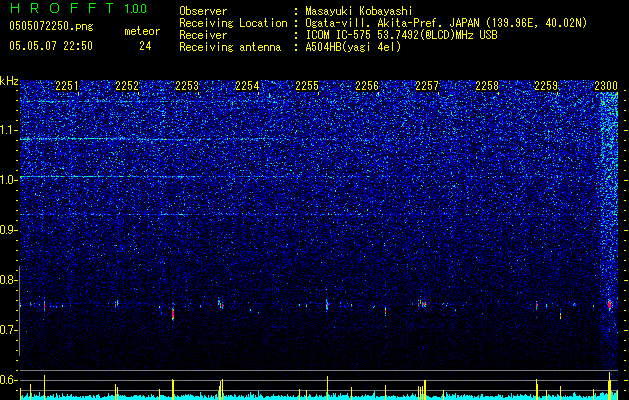This screenshot has width=629, height=400.
Task: Click the strong red meteor echo below 2253
Action: 173,313
